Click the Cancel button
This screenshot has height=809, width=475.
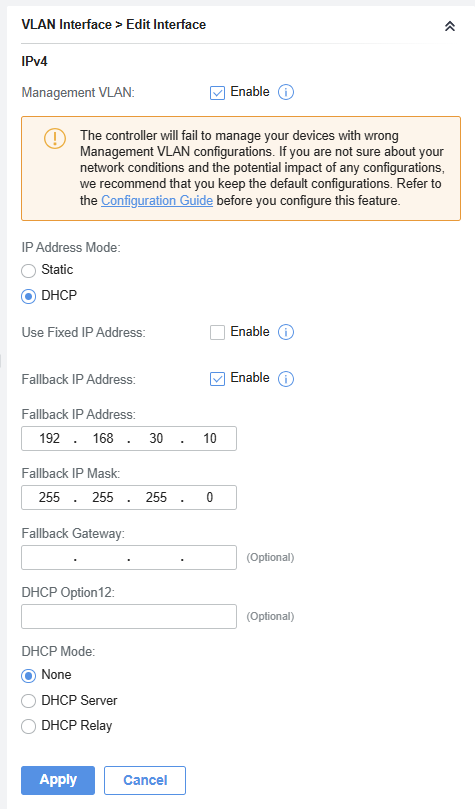coord(145,780)
